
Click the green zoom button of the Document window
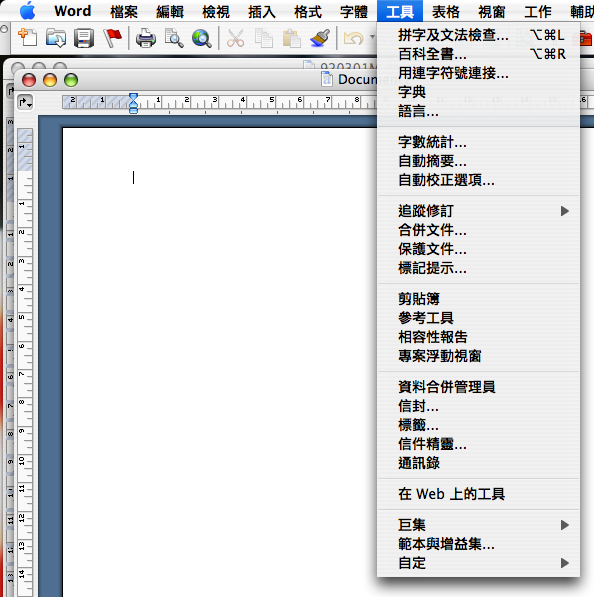(71, 80)
